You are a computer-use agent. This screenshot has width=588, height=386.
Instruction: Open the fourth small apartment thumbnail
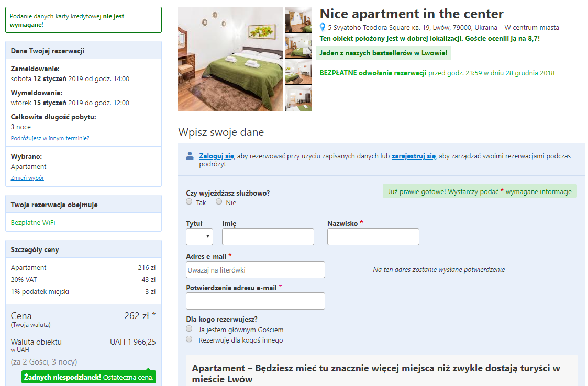(298, 99)
